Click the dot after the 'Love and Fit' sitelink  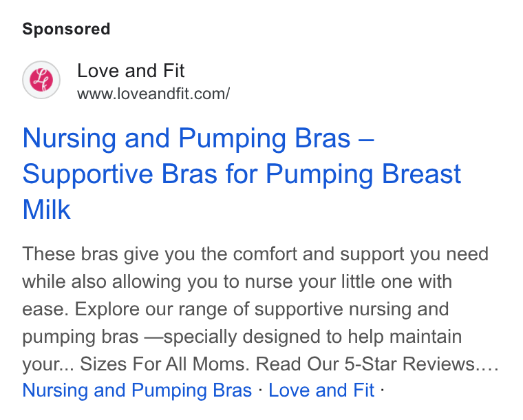[x=382, y=390]
